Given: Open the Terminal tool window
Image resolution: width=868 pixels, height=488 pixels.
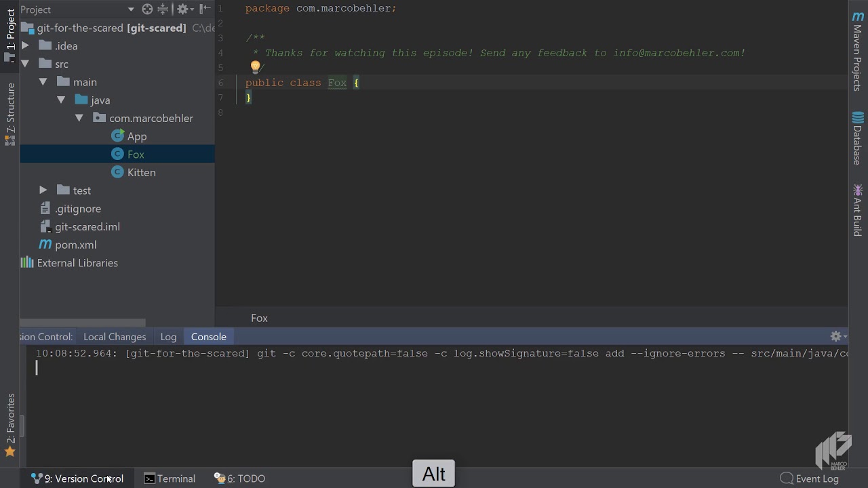Looking at the screenshot, I should coord(170,479).
